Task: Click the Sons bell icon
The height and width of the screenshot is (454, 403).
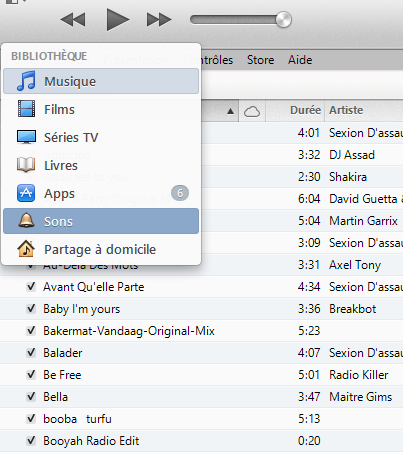Action: [x=26, y=220]
